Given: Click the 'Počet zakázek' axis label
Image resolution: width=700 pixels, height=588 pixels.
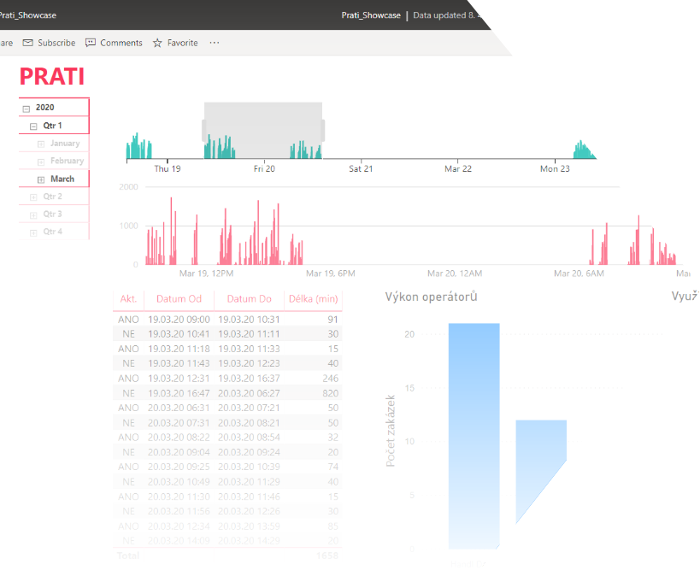Looking at the screenshot, I should click(x=391, y=431).
